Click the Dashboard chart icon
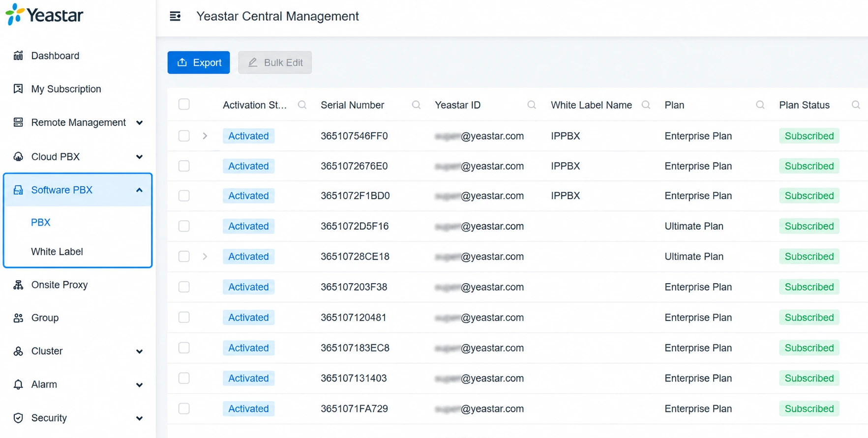Viewport: 868px width, 438px height. 18,56
